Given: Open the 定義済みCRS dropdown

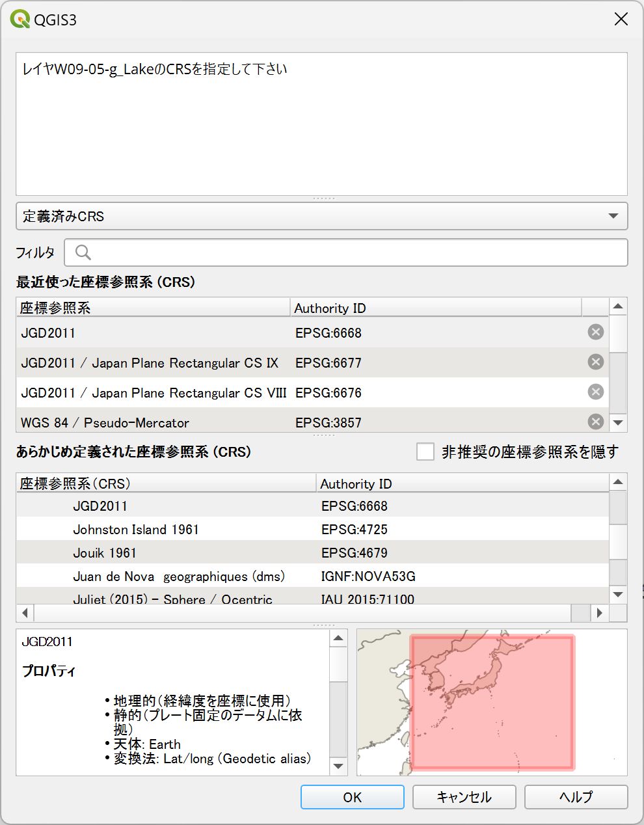Looking at the screenshot, I should pos(322,216).
